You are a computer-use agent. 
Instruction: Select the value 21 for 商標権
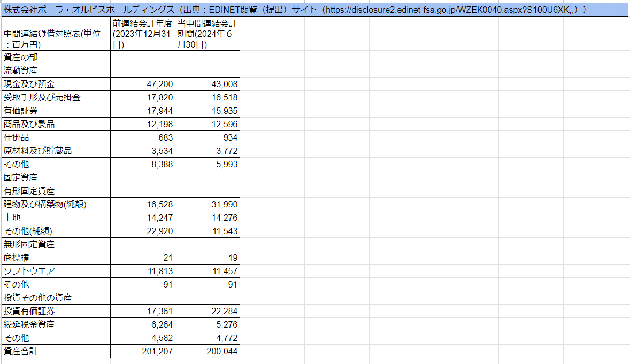point(143,258)
